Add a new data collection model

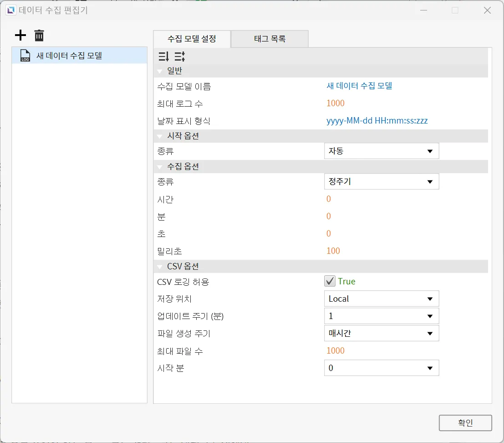point(20,35)
